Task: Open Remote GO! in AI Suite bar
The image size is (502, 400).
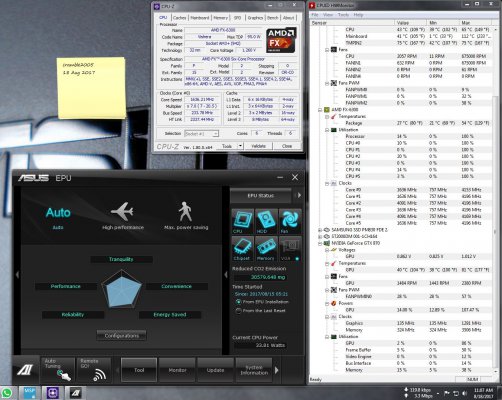Action: 94,369
